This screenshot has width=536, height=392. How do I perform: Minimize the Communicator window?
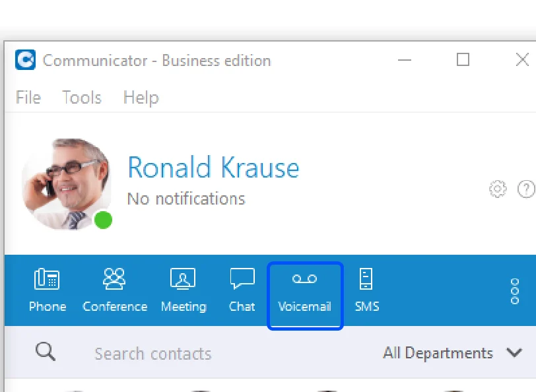coord(405,60)
